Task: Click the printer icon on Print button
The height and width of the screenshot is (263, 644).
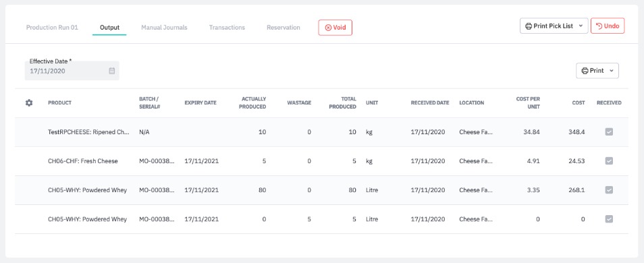Action: (585, 71)
